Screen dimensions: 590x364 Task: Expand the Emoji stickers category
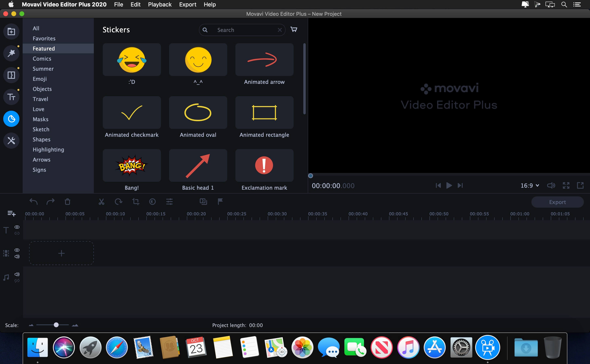pos(40,79)
